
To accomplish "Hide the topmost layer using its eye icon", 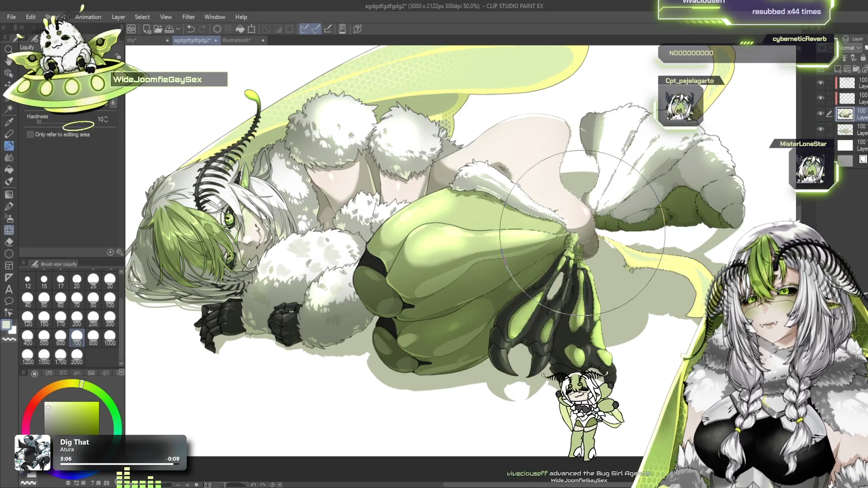I will click(820, 83).
